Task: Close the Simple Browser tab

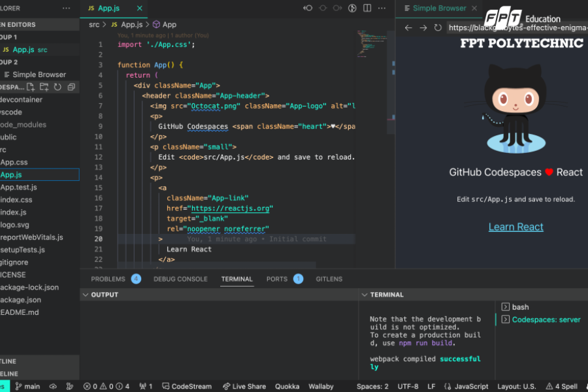Action: [x=474, y=8]
